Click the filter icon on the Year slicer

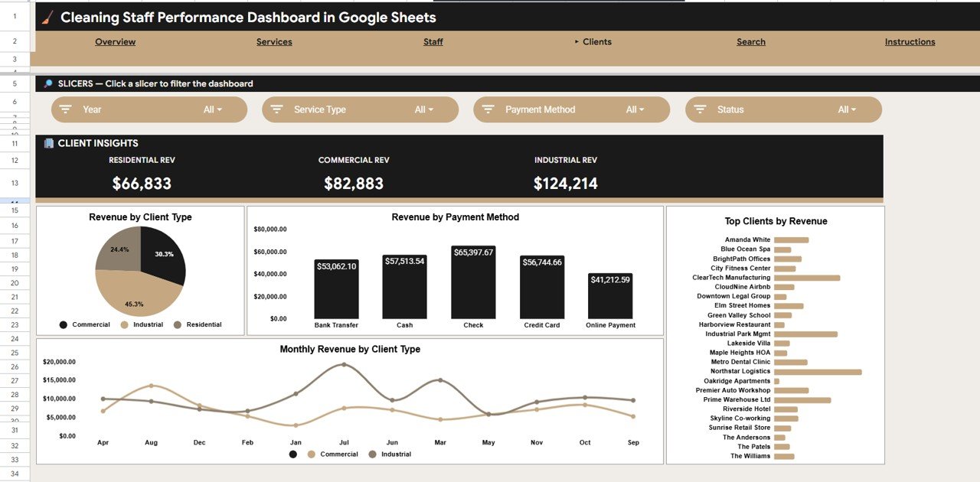[66, 109]
